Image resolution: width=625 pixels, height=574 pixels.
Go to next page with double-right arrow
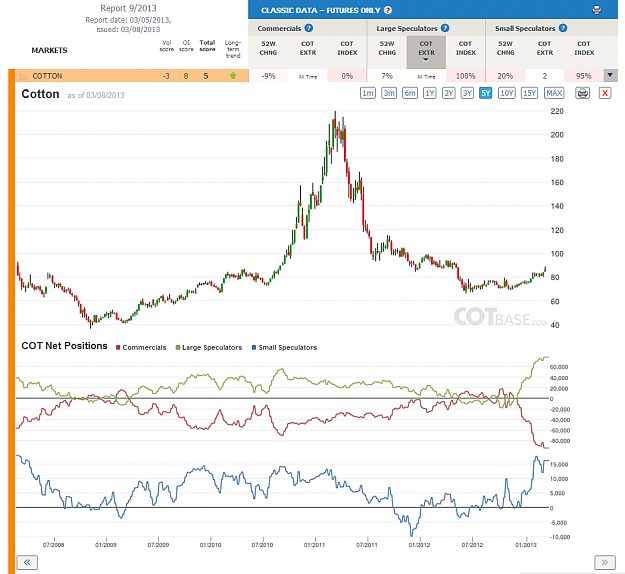[604, 562]
